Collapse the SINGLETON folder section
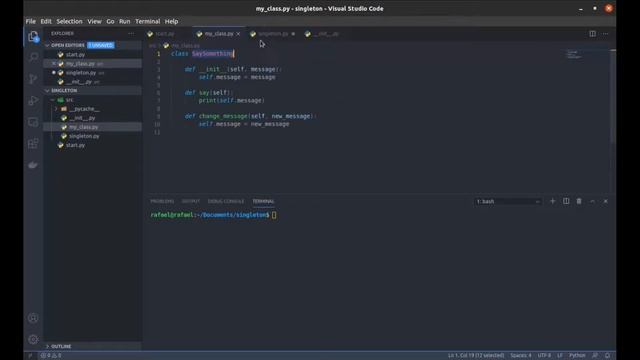The image size is (640, 360). pyautogui.click(x=47, y=91)
